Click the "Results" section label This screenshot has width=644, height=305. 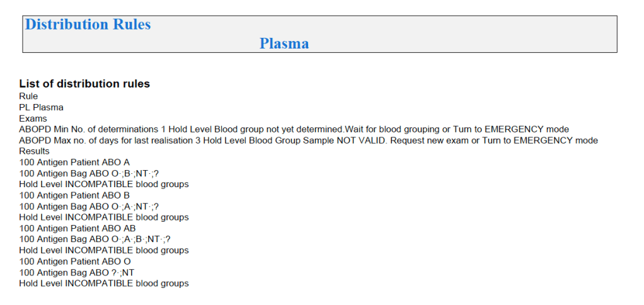click(x=34, y=151)
